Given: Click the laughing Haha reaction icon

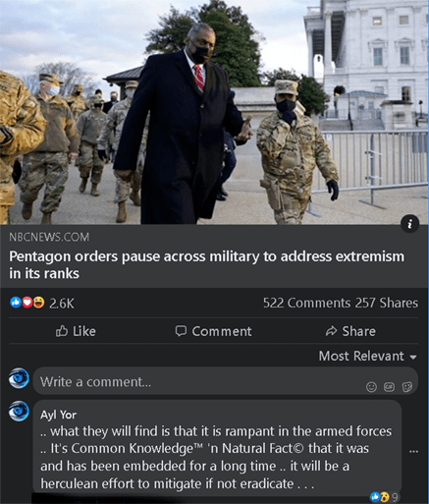Looking at the screenshot, I should coord(38,303).
